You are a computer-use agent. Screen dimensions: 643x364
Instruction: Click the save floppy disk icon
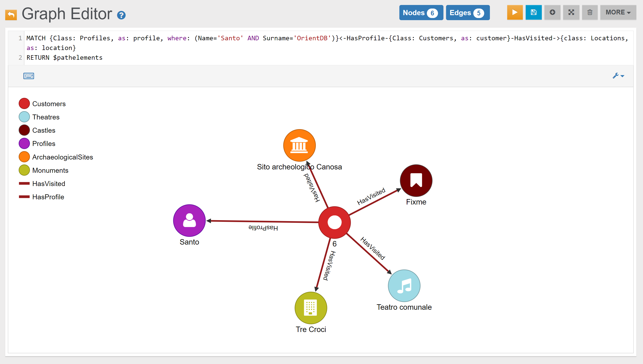(x=533, y=13)
